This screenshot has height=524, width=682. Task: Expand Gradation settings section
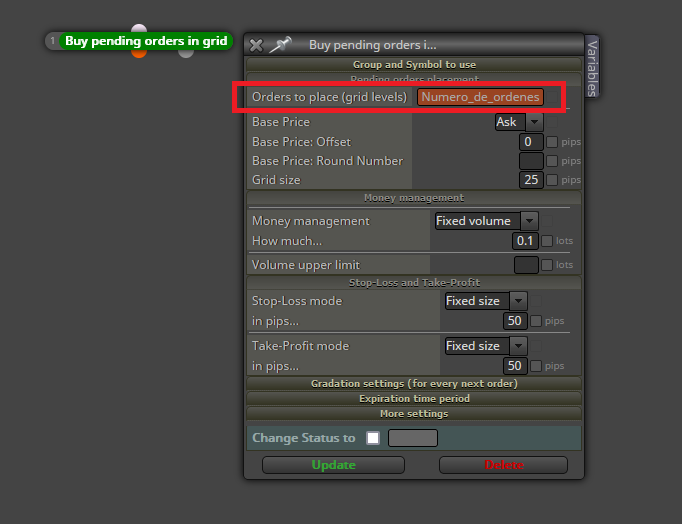click(x=414, y=384)
